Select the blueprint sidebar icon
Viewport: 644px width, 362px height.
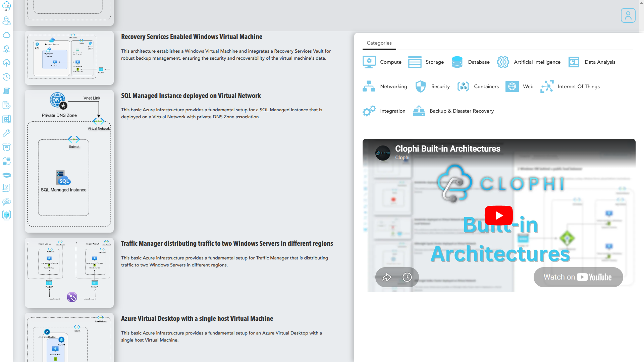click(x=6, y=119)
